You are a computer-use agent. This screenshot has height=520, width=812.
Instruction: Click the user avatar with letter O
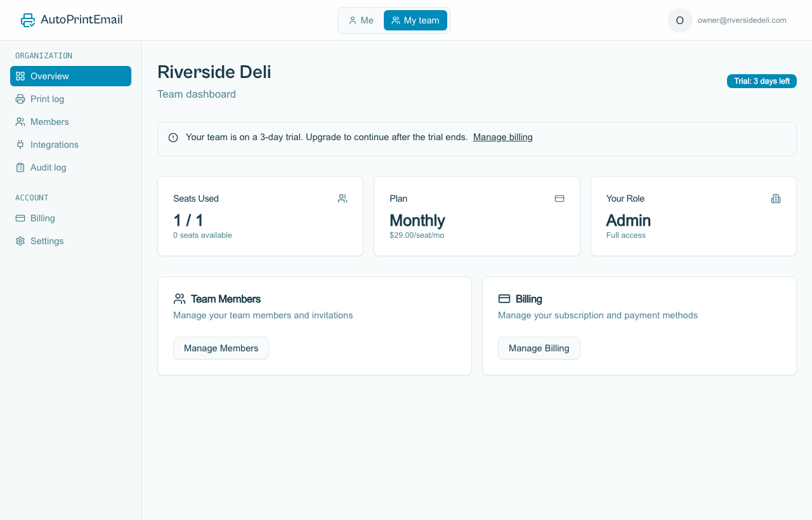coord(680,20)
